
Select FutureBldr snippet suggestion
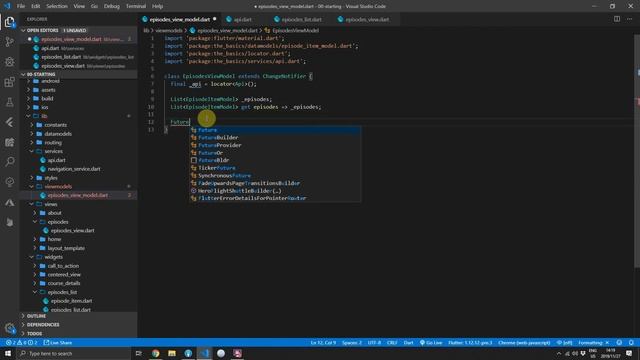(275, 160)
